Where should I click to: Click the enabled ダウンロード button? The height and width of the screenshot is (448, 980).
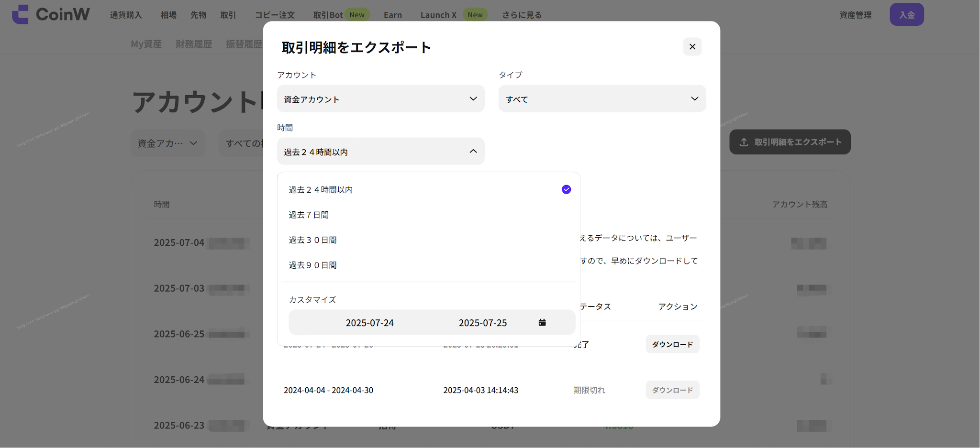(672, 344)
